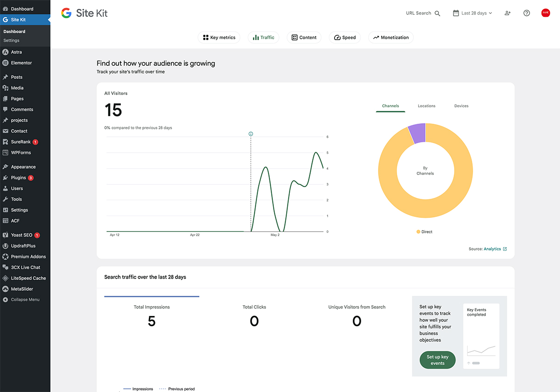Click the URL Search text button

point(419,13)
